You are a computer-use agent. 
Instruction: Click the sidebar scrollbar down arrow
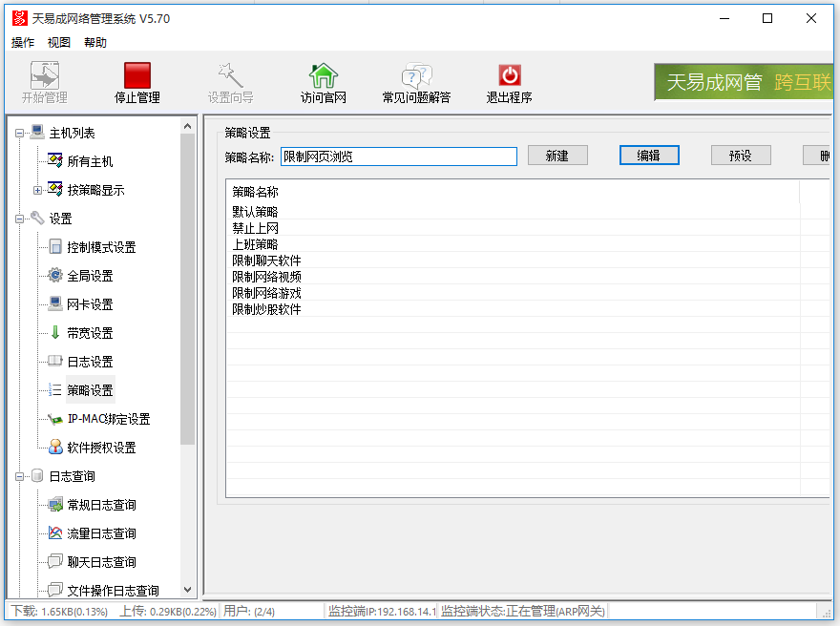click(x=187, y=590)
